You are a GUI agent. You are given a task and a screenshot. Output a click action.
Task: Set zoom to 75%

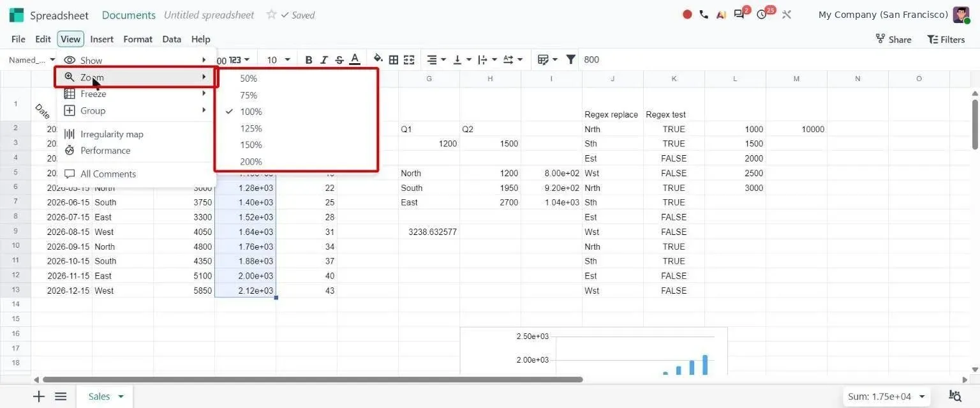click(297, 95)
